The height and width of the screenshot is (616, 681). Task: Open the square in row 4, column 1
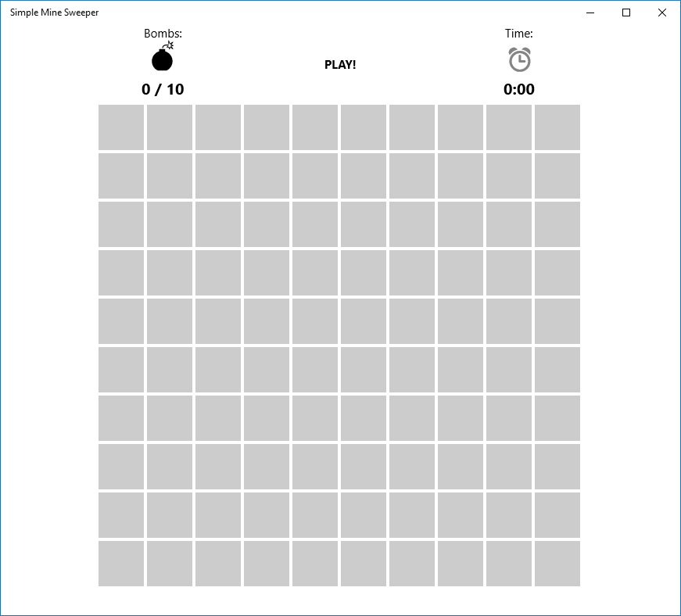point(121,273)
